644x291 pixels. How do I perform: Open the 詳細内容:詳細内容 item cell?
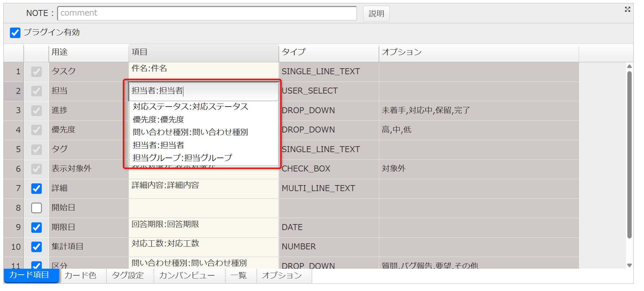tap(203, 189)
